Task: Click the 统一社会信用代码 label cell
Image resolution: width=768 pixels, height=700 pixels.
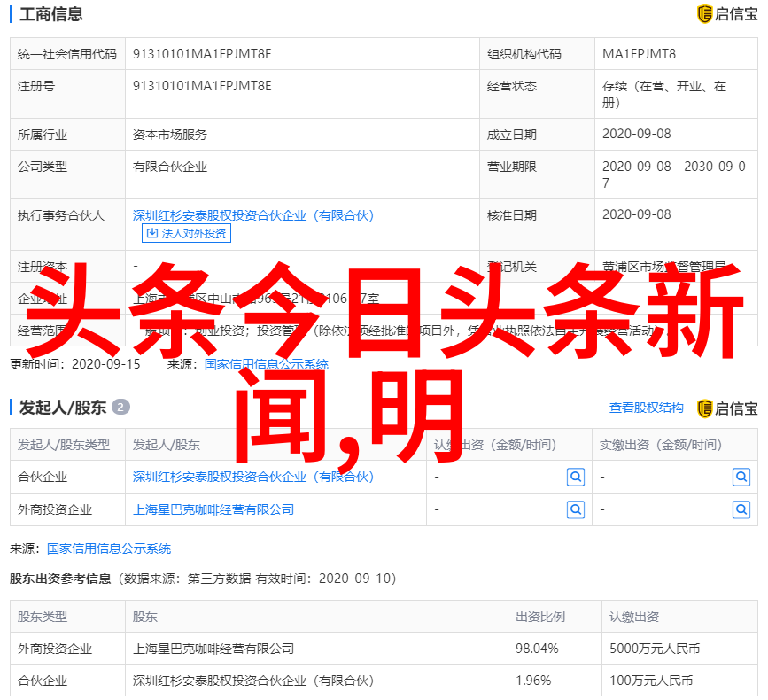Action: click(x=67, y=54)
